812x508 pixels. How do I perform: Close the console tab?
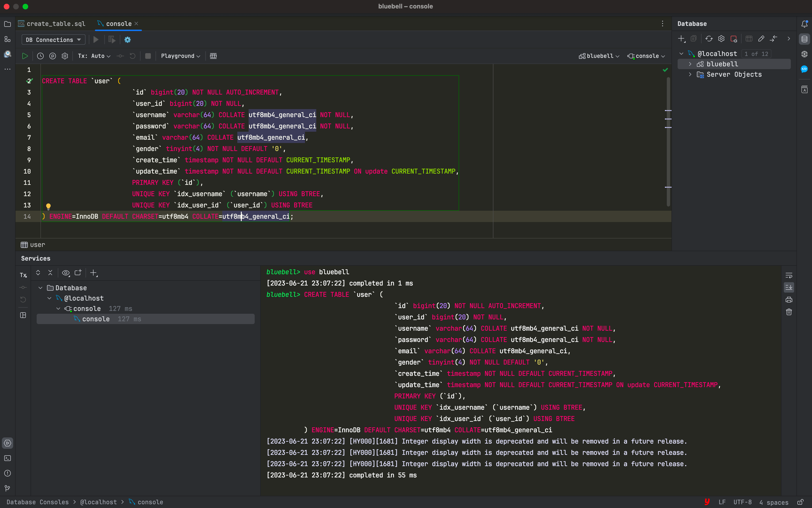[136, 24]
